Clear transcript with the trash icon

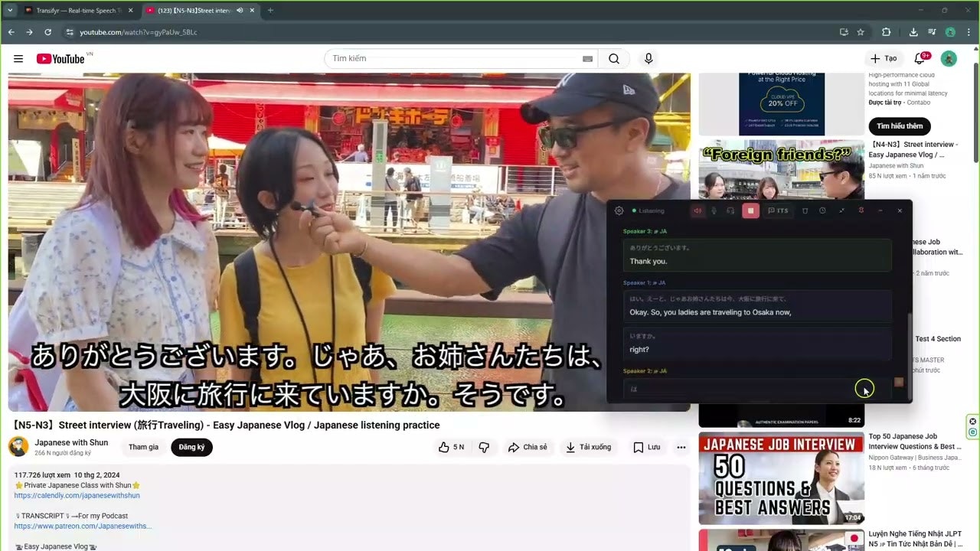pos(805,210)
